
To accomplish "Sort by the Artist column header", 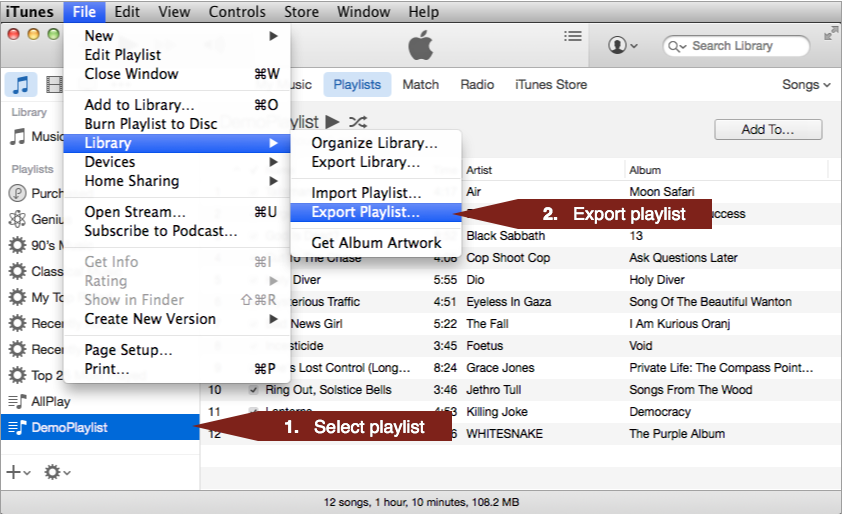I will pyautogui.click(x=479, y=170).
